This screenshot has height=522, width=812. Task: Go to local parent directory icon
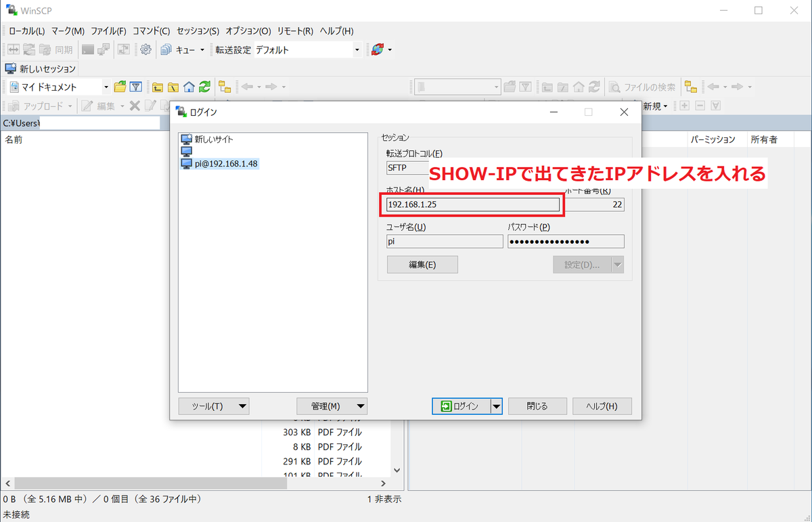click(x=158, y=87)
